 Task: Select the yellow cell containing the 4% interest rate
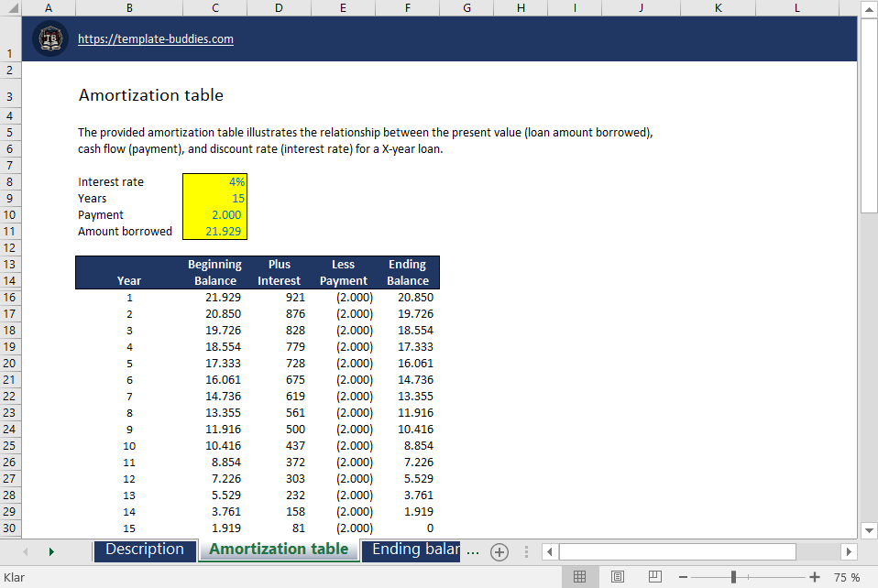coord(214,181)
